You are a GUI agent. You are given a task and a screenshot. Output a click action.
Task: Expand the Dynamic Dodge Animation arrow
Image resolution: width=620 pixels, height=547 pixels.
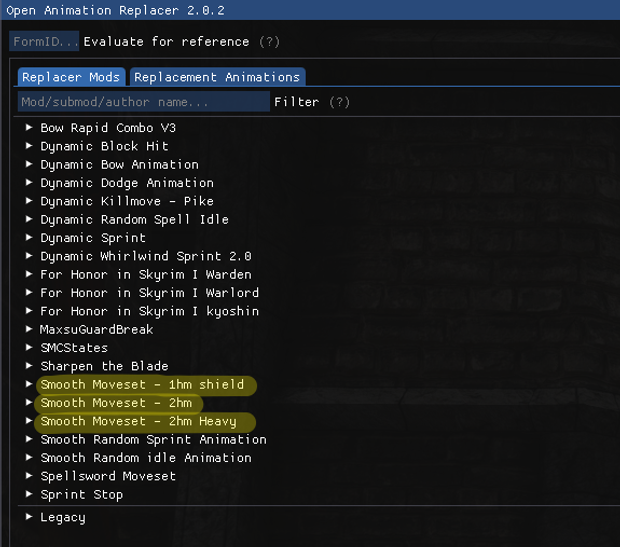pyautogui.click(x=30, y=183)
